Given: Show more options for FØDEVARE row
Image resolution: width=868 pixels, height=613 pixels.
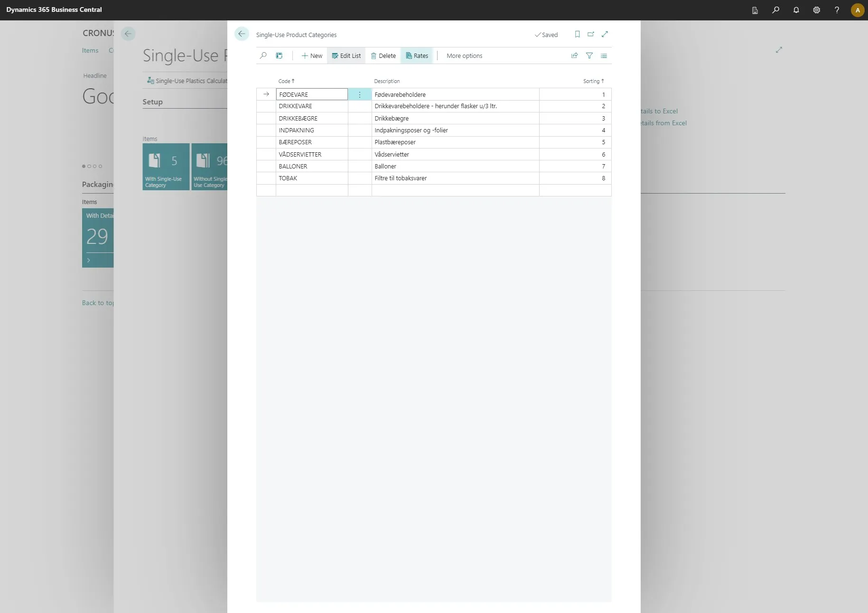Looking at the screenshot, I should click(x=360, y=94).
